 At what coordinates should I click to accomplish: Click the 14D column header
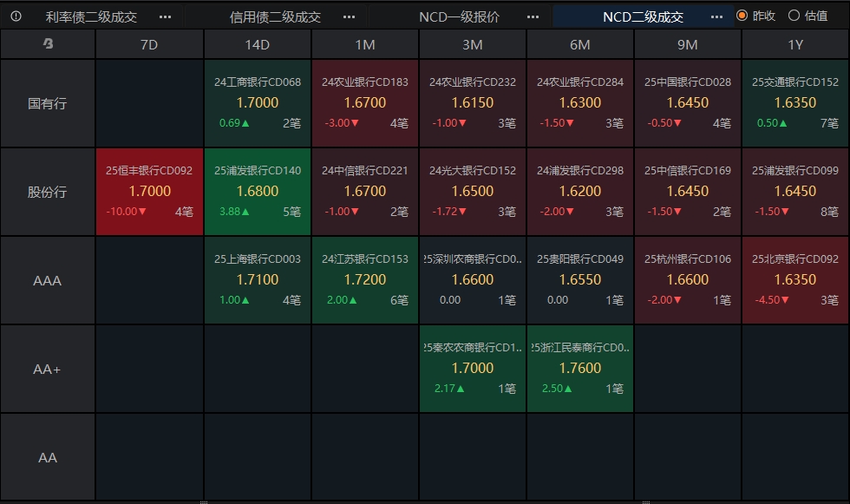pos(257,44)
